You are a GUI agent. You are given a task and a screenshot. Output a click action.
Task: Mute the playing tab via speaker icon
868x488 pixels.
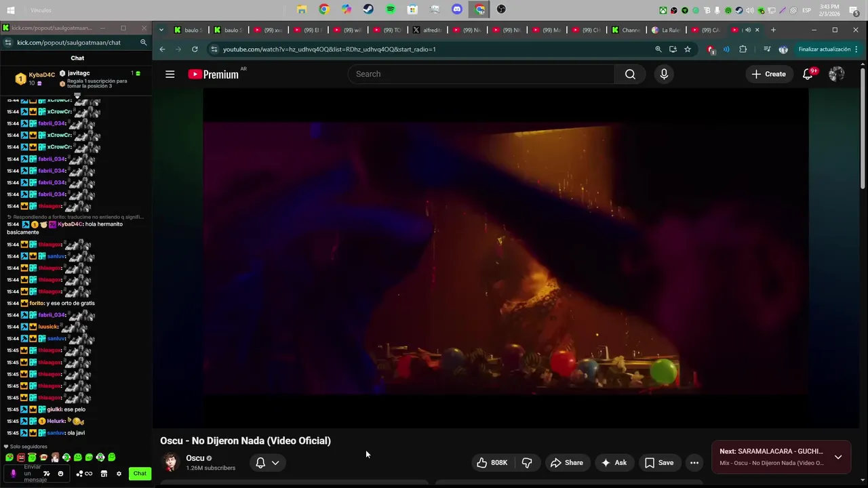pyautogui.click(x=748, y=30)
